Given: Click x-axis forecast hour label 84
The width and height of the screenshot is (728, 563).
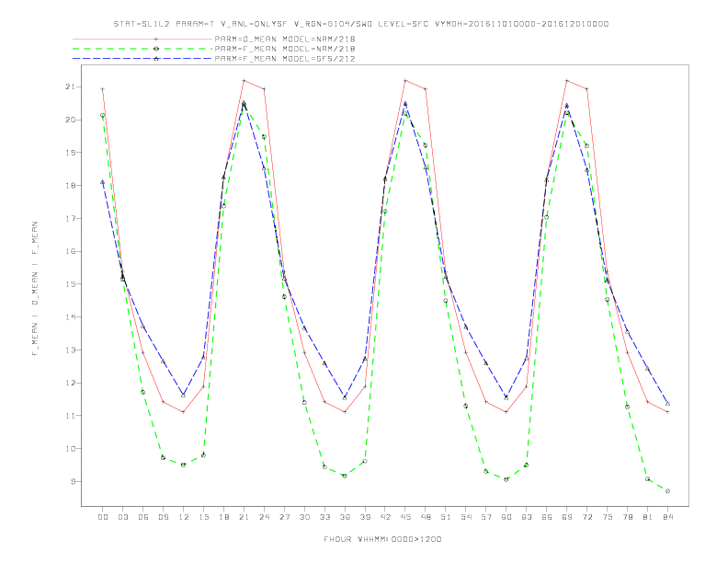Looking at the screenshot, I should (667, 517).
